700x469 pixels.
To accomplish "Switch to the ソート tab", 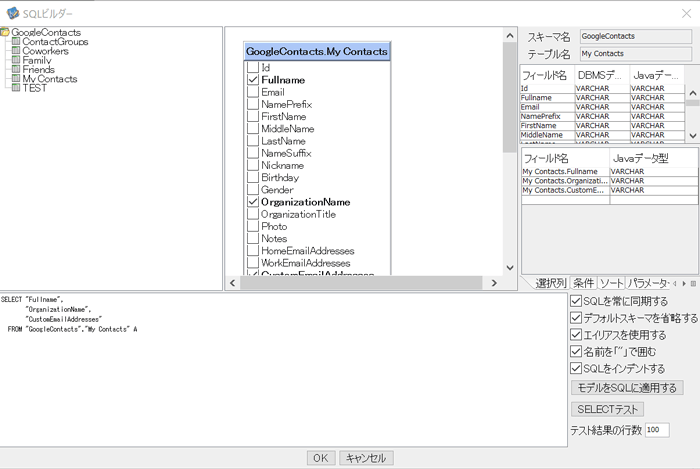I will (611, 283).
